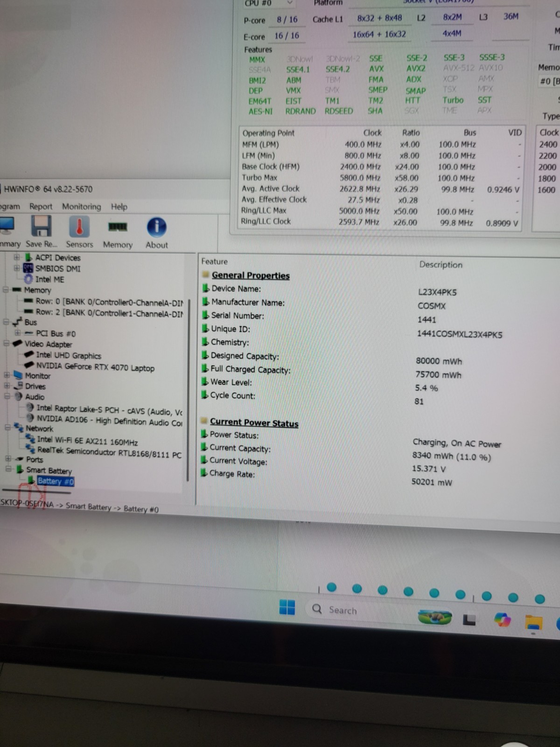This screenshot has height=747, width=560.
Task: Collapse the Network tree node
Action: pyautogui.click(x=7, y=427)
